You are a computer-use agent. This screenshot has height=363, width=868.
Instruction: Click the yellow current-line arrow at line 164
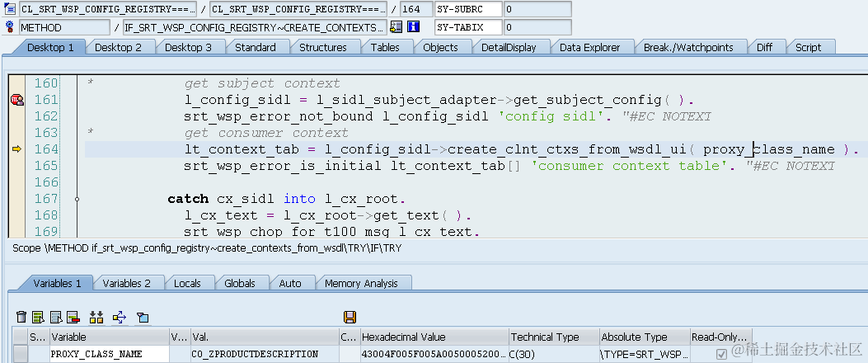coord(16,149)
